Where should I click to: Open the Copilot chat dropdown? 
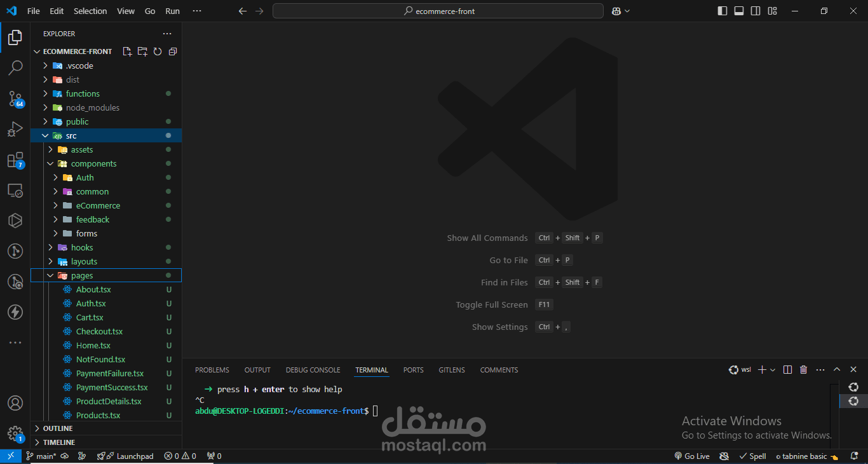click(x=627, y=11)
